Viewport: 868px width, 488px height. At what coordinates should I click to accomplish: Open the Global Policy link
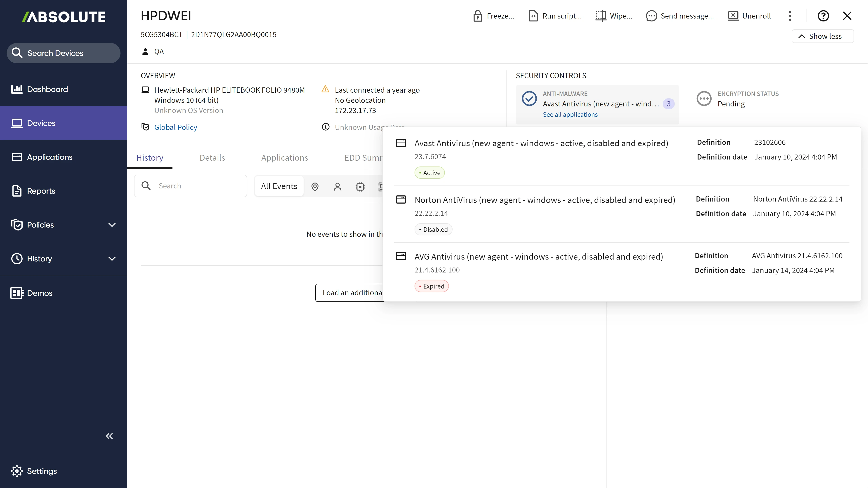point(176,127)
